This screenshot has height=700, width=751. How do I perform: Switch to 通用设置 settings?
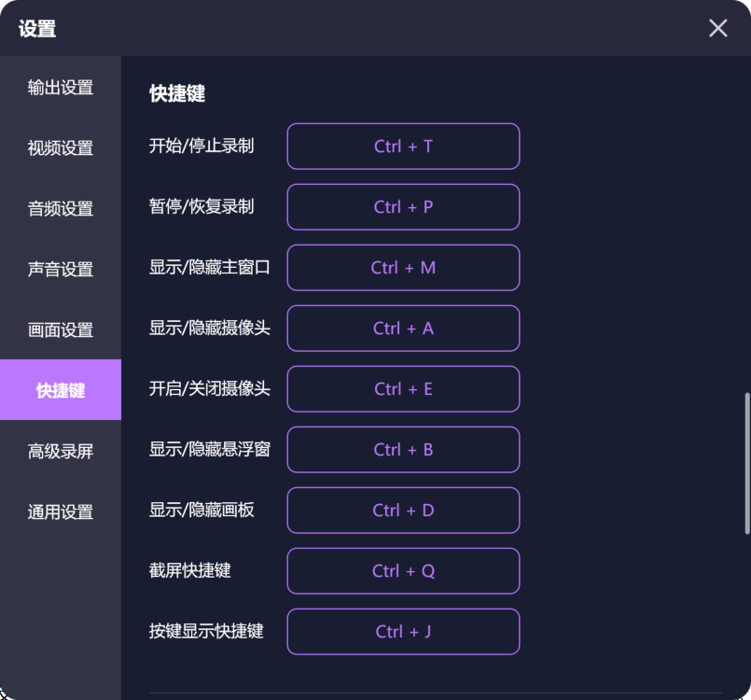tap(61, 511)
